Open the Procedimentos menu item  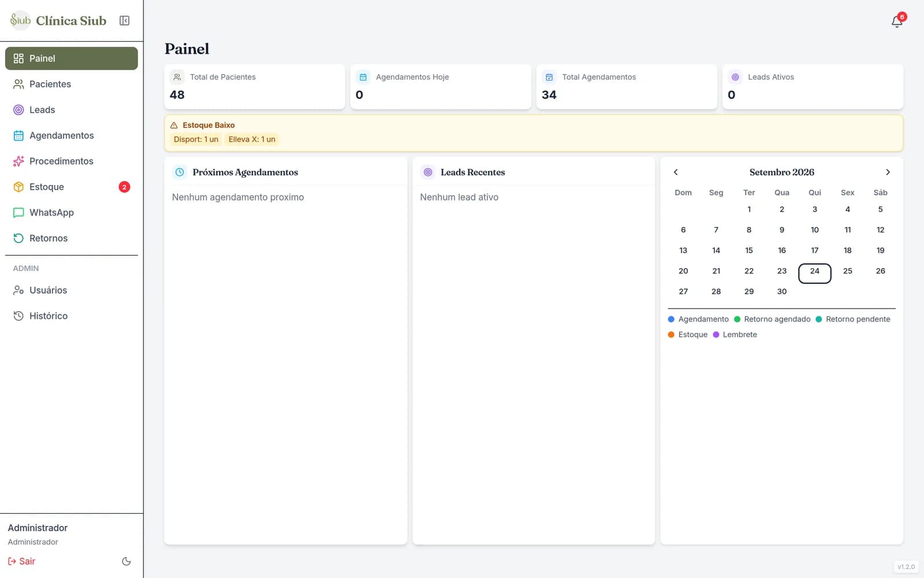click(72, 161)
